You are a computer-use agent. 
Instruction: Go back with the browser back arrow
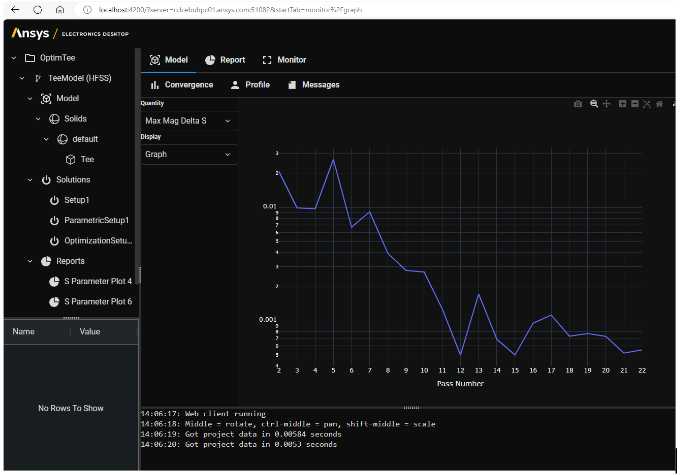click(15, 10)
